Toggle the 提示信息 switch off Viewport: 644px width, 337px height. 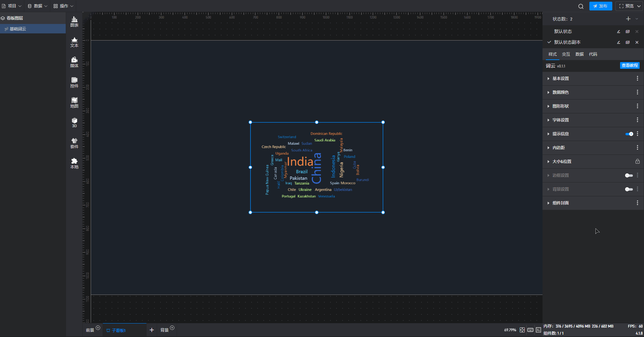[x=629, y=134]
